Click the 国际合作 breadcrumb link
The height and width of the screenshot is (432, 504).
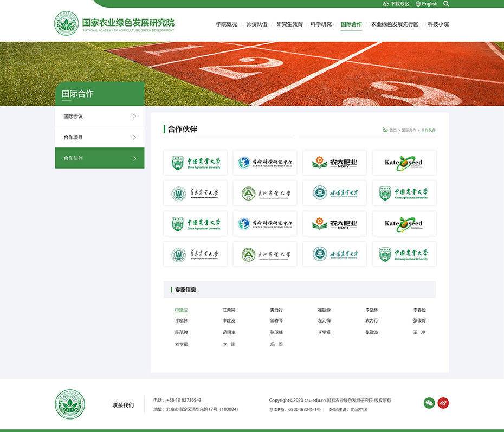pos(409,131)
